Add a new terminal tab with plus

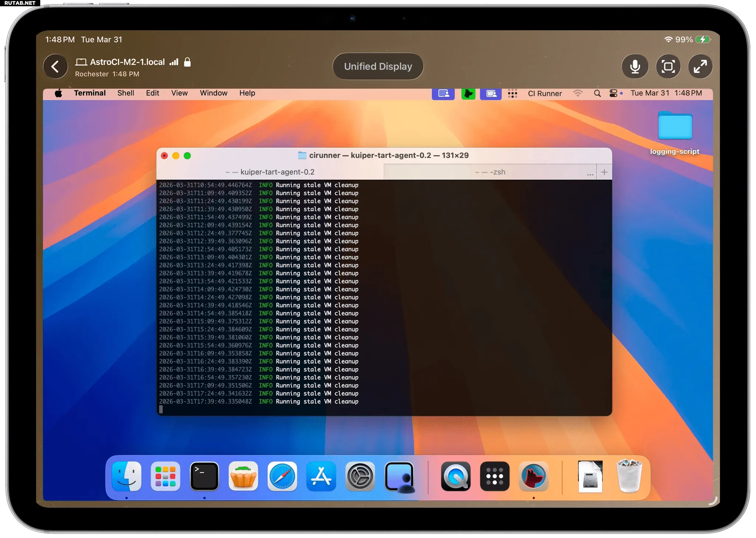[604, 172]
